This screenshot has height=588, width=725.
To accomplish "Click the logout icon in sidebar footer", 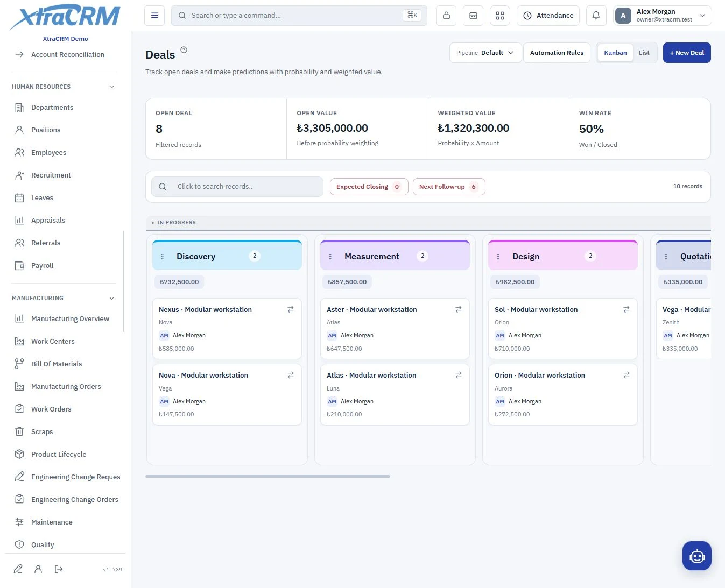I will pyautogui.click(x=59, y=569).
